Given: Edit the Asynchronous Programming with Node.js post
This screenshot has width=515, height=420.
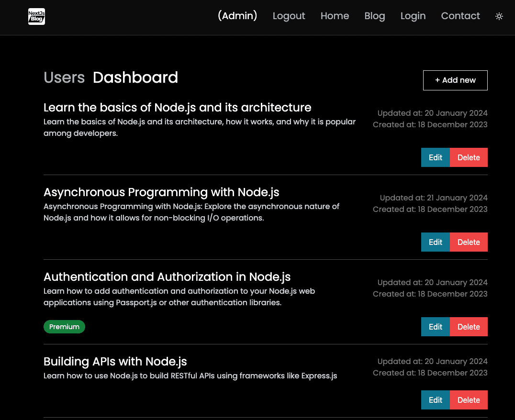Looking at the screenshot, I should [435, 242].
